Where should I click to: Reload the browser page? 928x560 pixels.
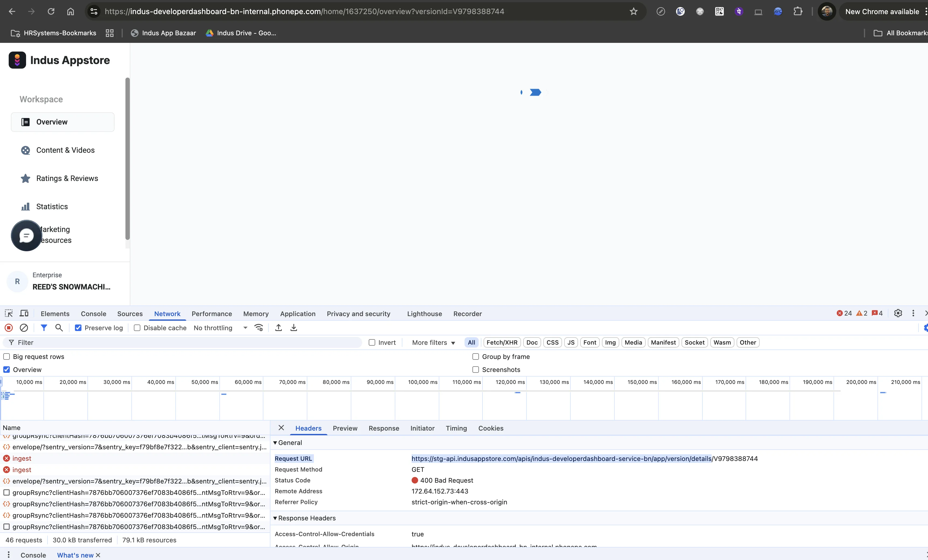coord(51,12)
